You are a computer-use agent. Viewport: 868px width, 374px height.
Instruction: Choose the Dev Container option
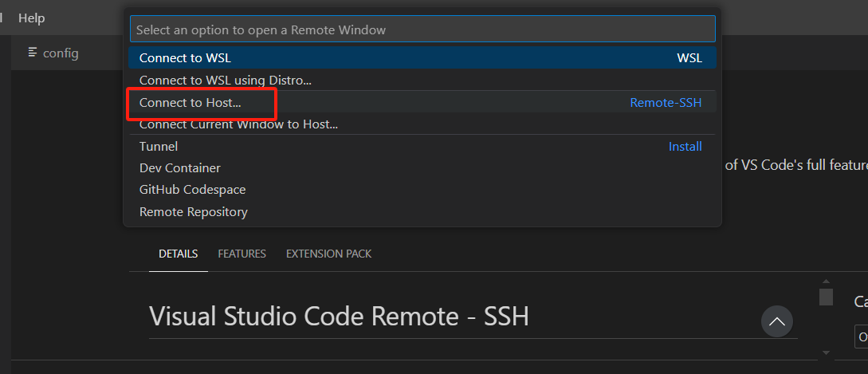[x=422, y=168]
